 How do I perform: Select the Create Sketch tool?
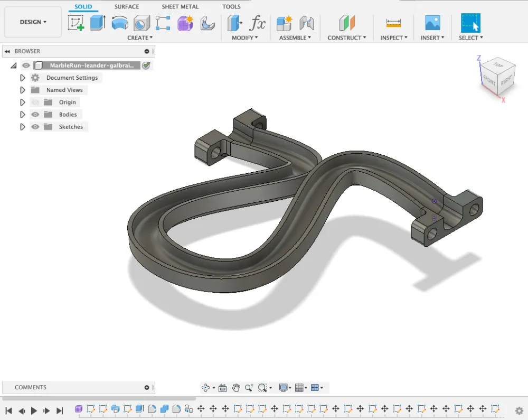pos(76,23)
